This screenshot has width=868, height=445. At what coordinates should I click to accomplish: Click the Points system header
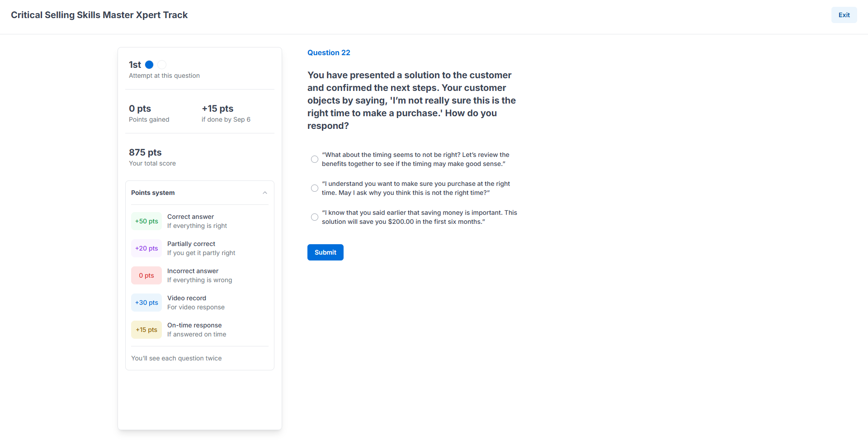(153, 193)
